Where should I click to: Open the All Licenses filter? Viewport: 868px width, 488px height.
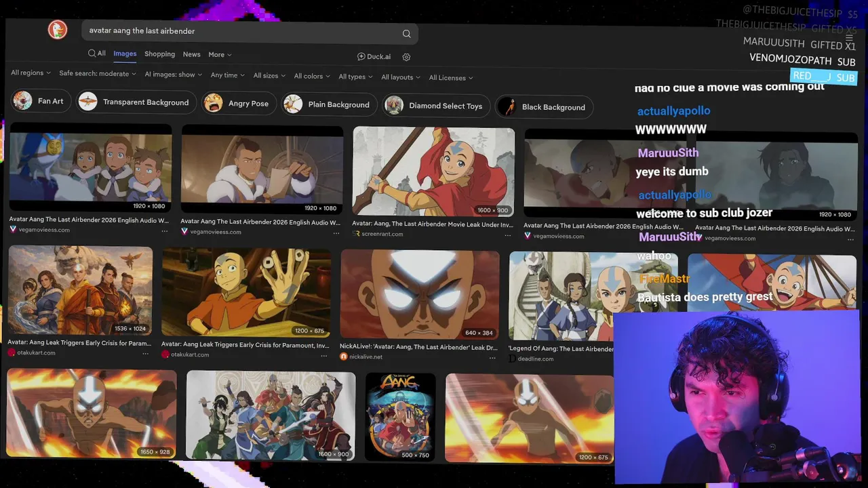(x=451, y=78)
